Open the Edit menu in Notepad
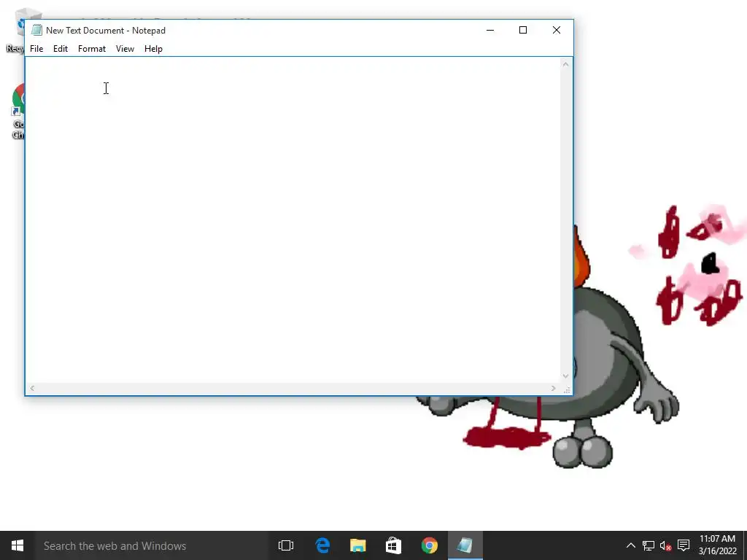Screen dimensions: 747x560 coord(61,49)
